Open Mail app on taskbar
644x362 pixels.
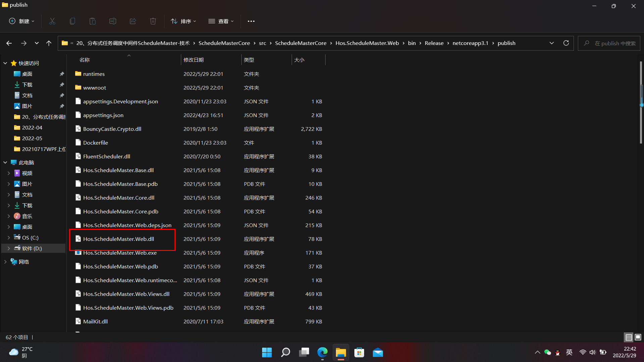point(378,353)
